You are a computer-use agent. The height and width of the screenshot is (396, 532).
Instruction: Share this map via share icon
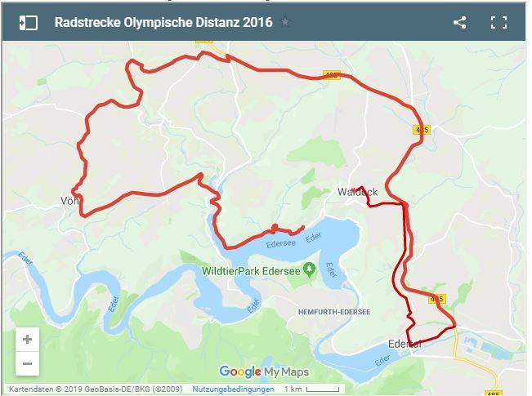[460, 23]
